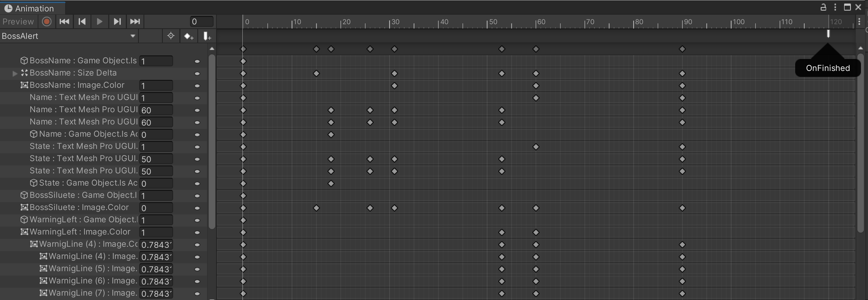Click the Add Keyframe icon
The width and height of the screenshot is (868, 300).
tap(189, 36)
